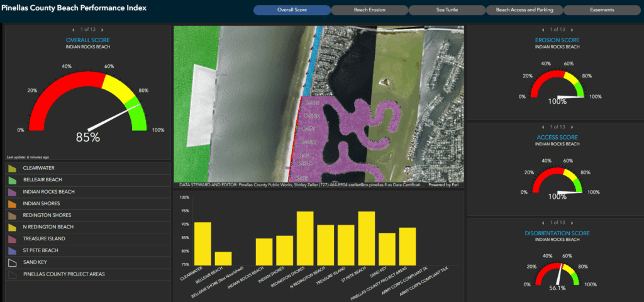Click the Indian Rocks Beach purple legend icon
This screenshot has height=302, width=644.
coord(13,192)
